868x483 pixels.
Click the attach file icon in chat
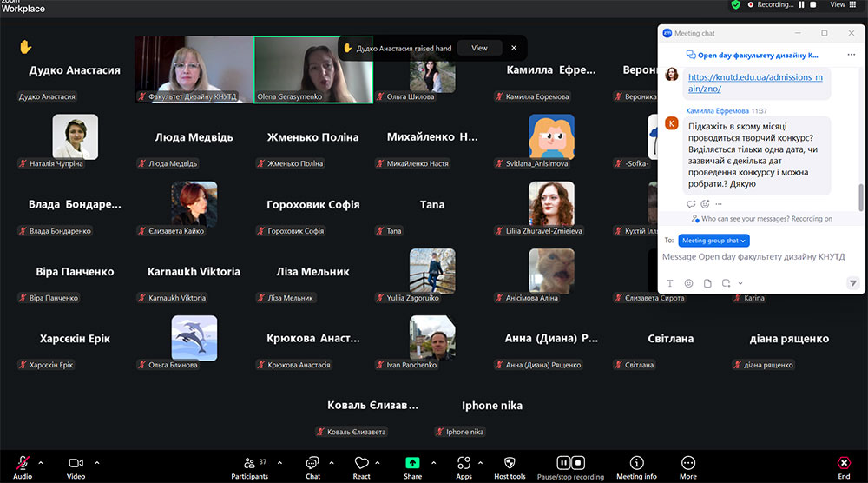[x=707, y=283]
